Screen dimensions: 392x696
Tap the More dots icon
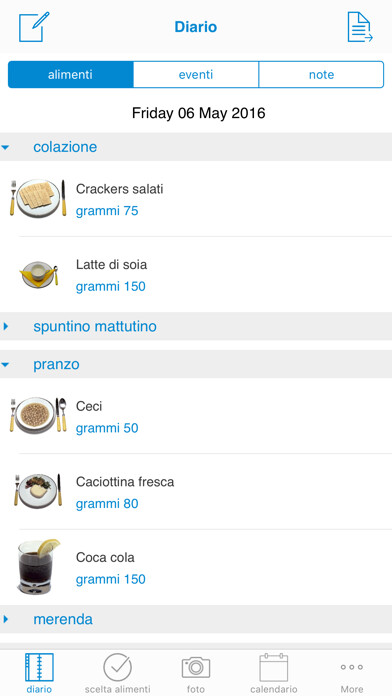pyautogui.click(x=352, y=667)
